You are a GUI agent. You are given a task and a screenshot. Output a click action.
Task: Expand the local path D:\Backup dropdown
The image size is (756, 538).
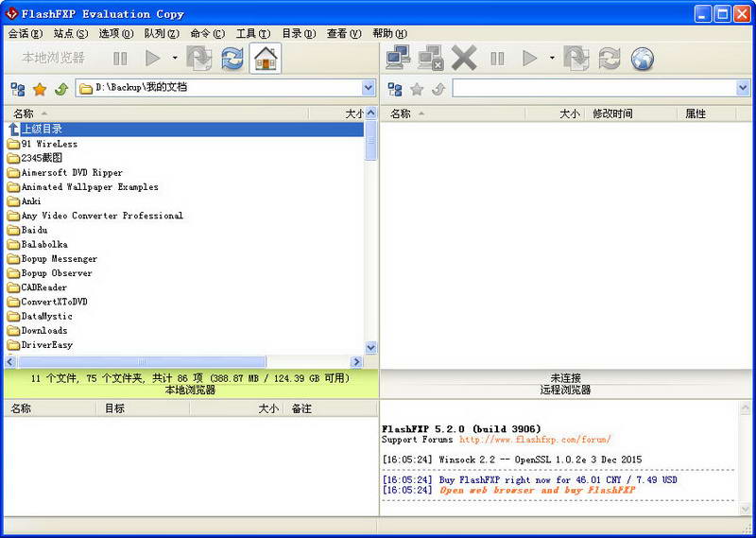point(369,89)
